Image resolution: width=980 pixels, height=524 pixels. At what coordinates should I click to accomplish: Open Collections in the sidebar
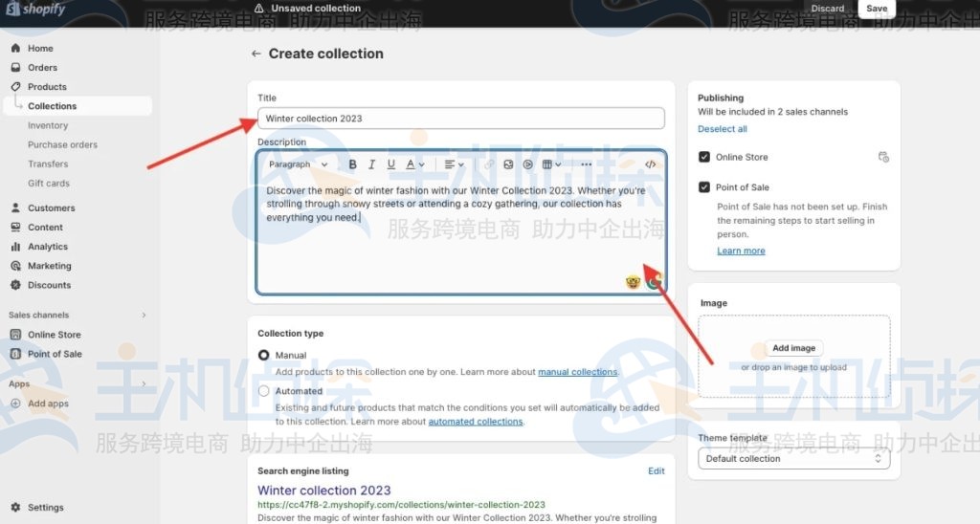click(x=78, y=106)
